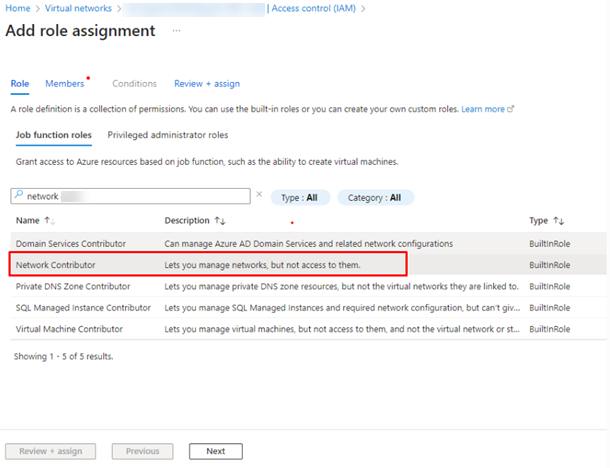
Task: Select the Privileged administrator roles tab
Action: pos(168,134)
